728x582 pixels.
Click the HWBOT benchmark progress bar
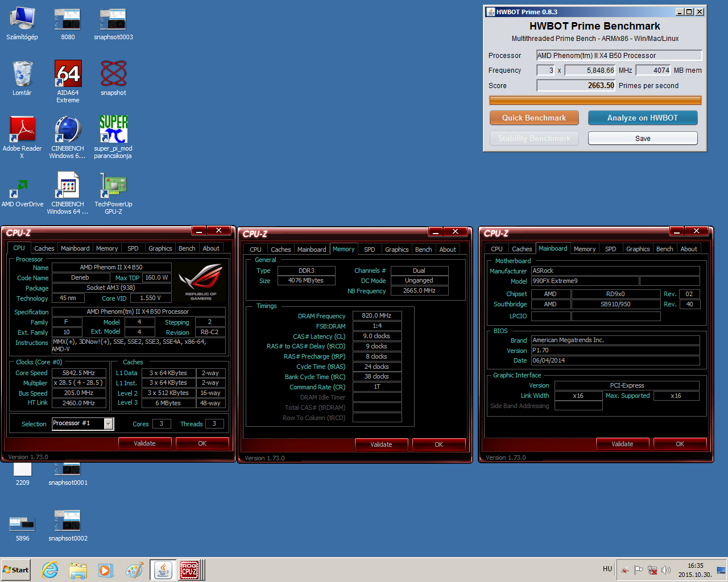pos(595,100)
